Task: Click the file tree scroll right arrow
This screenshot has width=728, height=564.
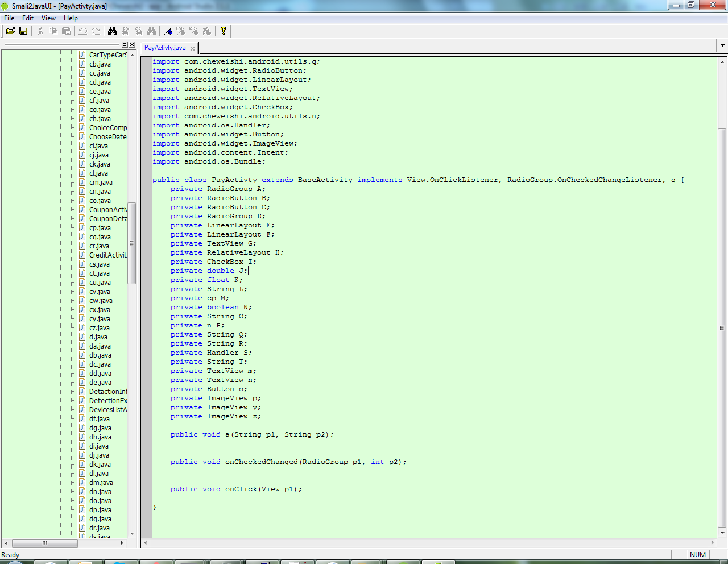Action: tap(122, 543)
